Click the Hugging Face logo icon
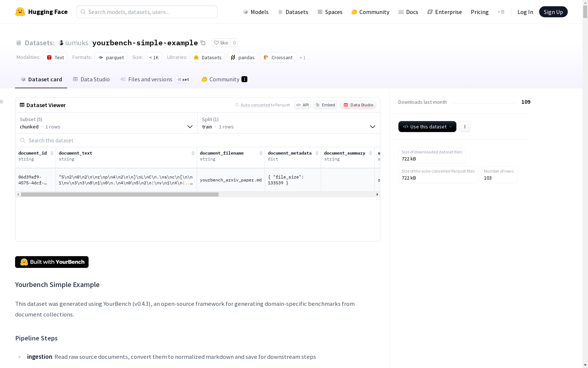 click(x=20, y=12)
